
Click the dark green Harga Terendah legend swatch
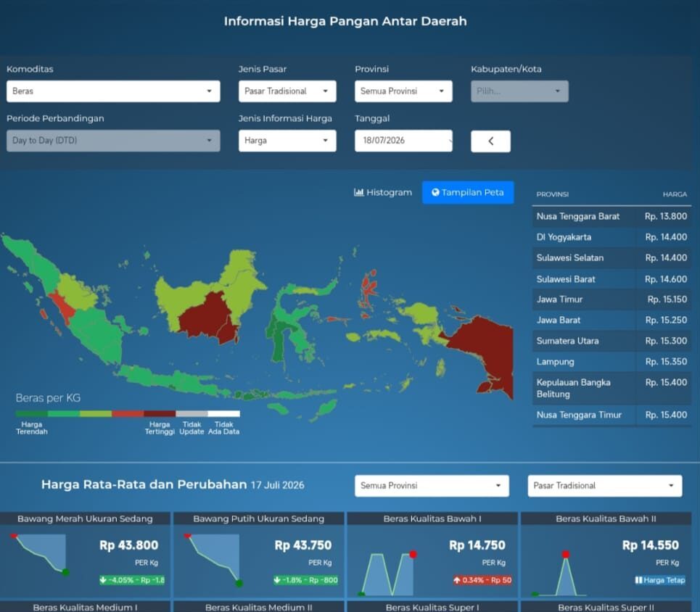pos(32,414)
